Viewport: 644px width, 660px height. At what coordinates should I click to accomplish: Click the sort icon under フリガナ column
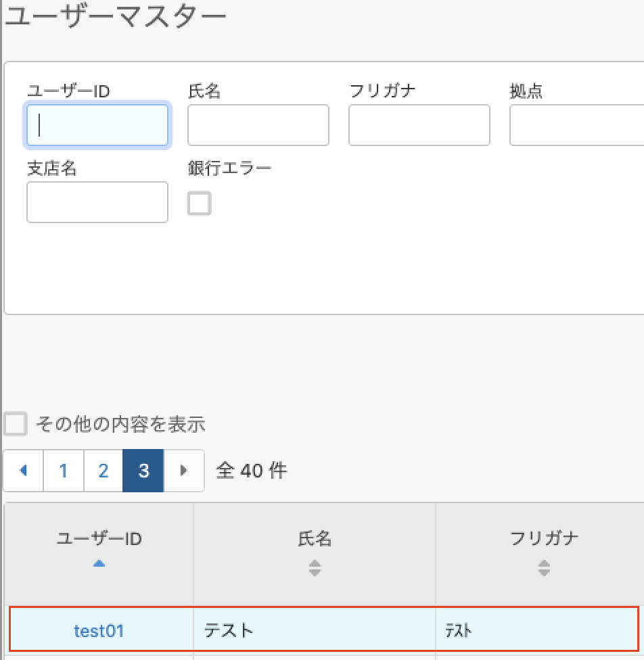544,569
